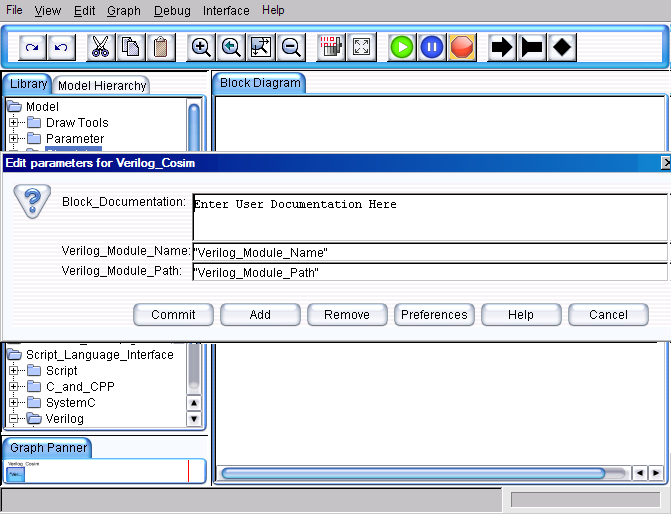Open the File menu

click(14, 10)
